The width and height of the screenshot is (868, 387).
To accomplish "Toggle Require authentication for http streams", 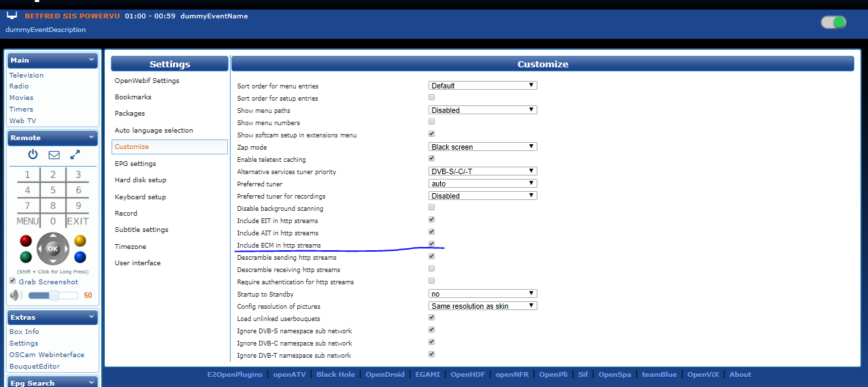I will pos(431,281).
